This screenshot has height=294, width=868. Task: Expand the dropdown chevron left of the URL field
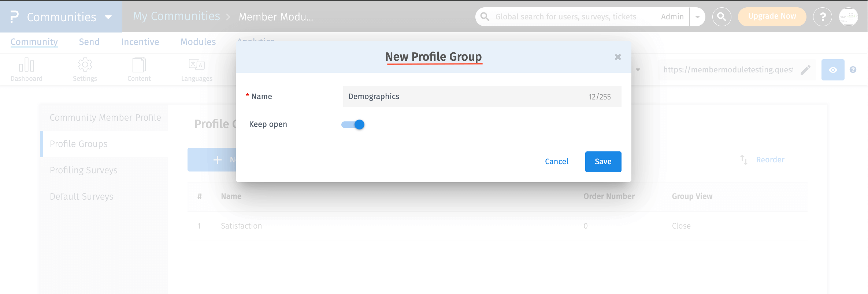[638, 69]
